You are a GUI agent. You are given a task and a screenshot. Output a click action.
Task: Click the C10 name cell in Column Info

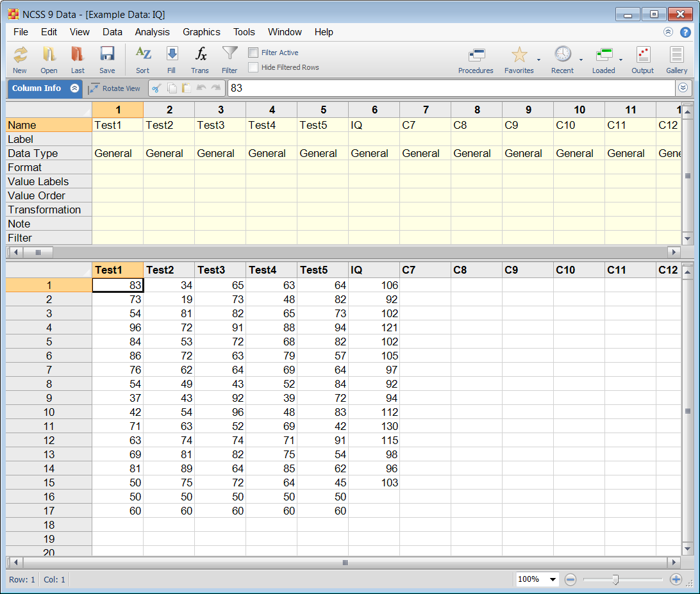pyautogui.click(x=579, y=126)
